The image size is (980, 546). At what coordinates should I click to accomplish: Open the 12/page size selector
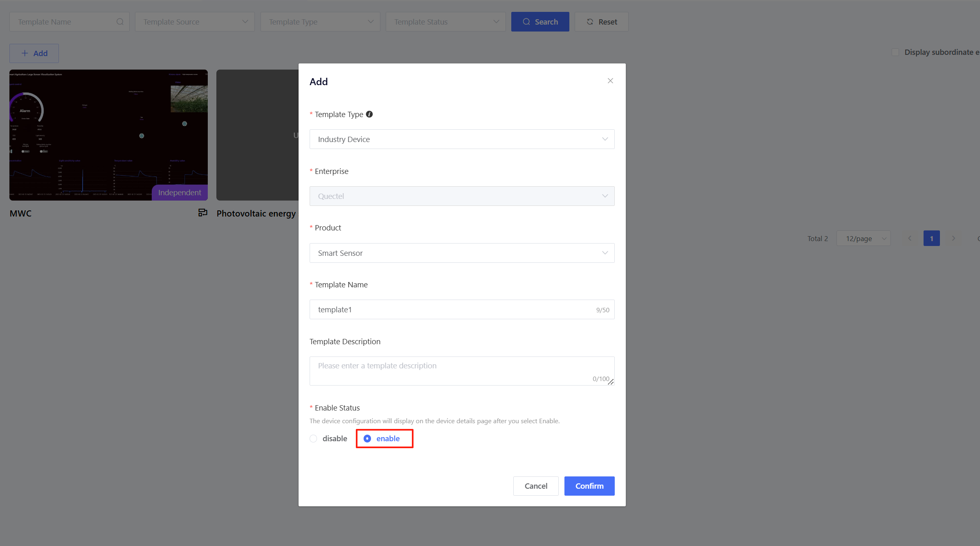coord(863,238)
